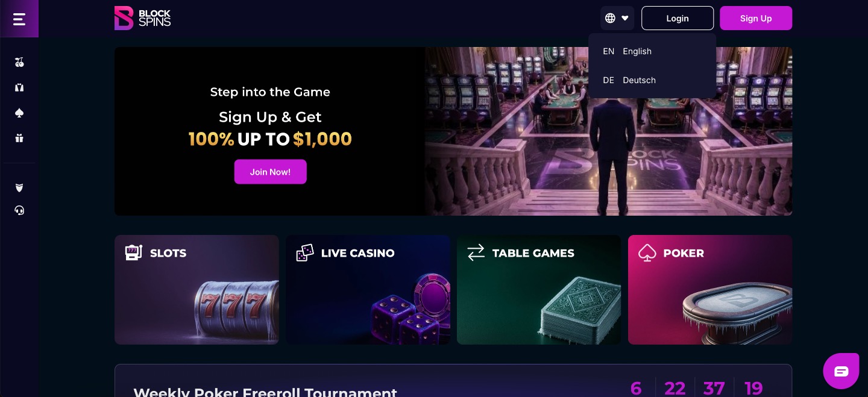The image size is (868, 397).
Task: Open the headset support icon
Action: (19, 210)
